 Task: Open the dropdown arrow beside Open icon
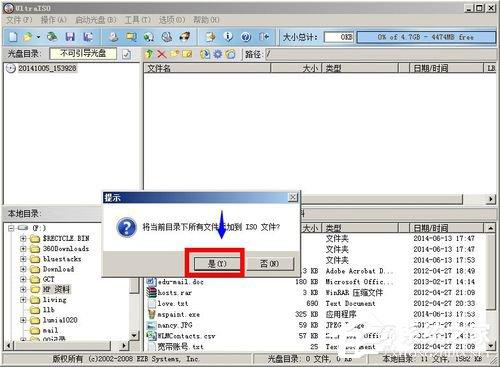(x=38, y=37)
